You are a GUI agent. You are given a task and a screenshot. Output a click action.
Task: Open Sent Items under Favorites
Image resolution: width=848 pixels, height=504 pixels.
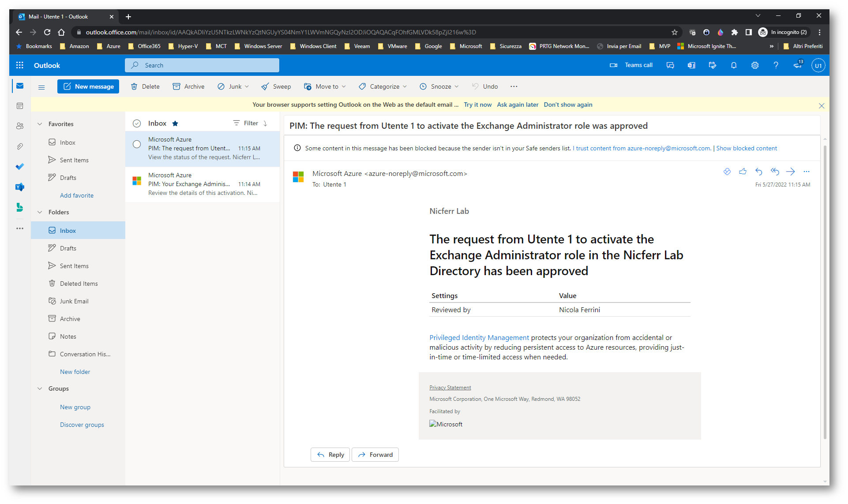tap(78, 160)
